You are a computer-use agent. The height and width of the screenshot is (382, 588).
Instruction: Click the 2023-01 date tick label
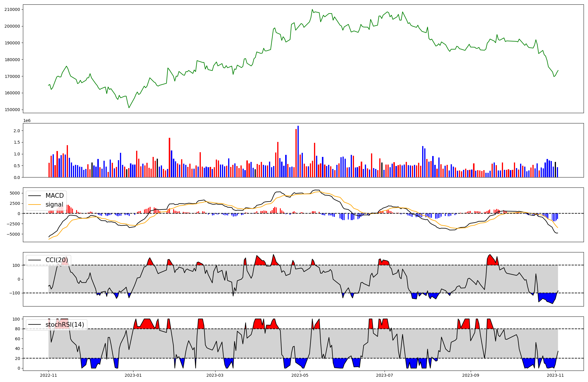(133, 375)
